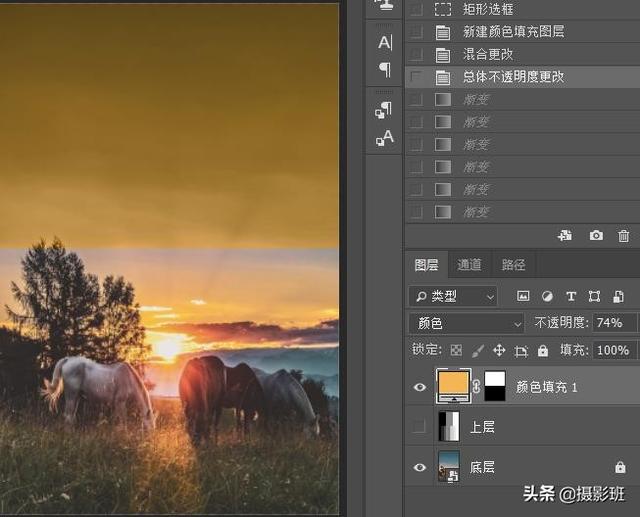Click the 填充 label
Image resolution: width=640 pixels, height=517 pixels.
point(574,350)
